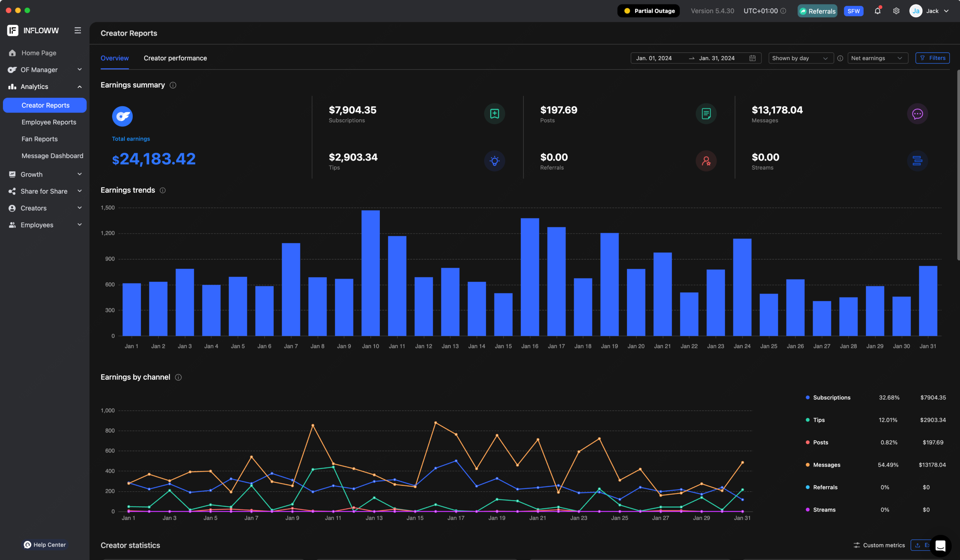Toggle the SFW mode badge
Viewport: 960px width, 560px height.
click(853, 11)
